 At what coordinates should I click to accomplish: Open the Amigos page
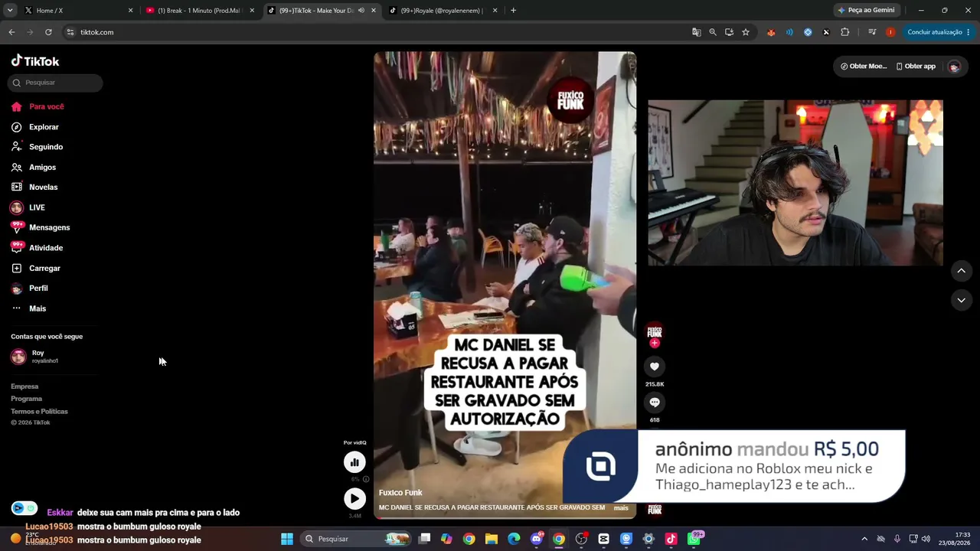tap(34, 167)
